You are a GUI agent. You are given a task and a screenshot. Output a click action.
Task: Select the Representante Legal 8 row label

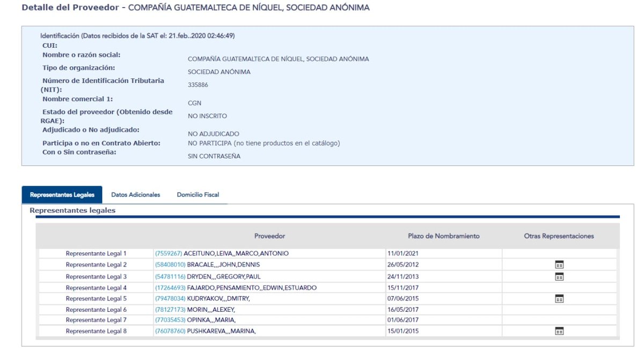[x=97, y=331]
